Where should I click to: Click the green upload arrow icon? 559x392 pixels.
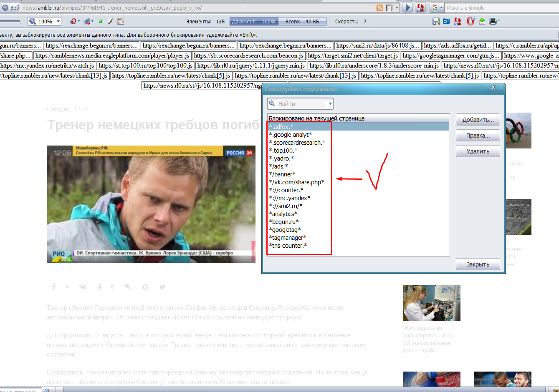[x=482, y=21]
